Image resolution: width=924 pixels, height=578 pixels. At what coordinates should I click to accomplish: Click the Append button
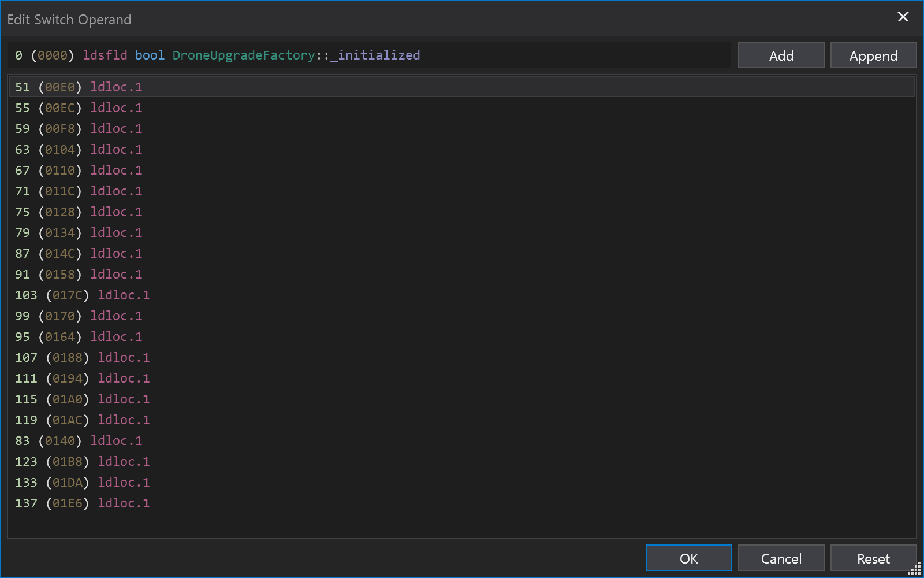[x=873, y=55]
